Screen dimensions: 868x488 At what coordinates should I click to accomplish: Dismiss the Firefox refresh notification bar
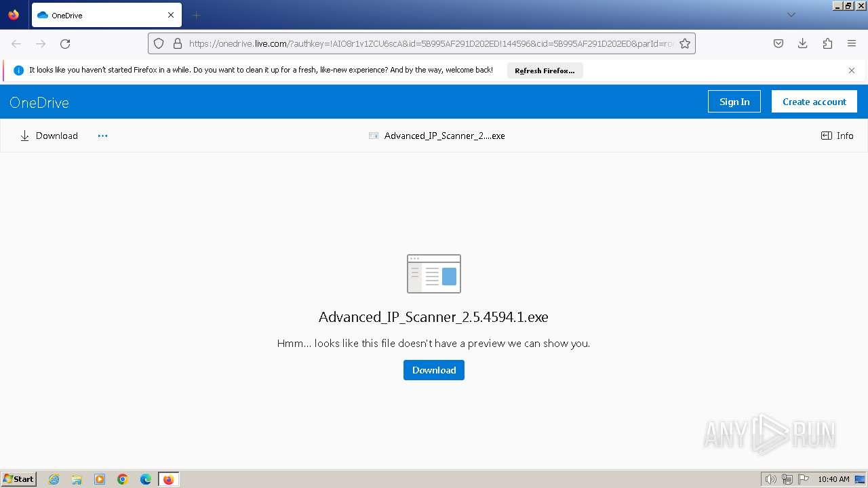click(x=852, y=70)
